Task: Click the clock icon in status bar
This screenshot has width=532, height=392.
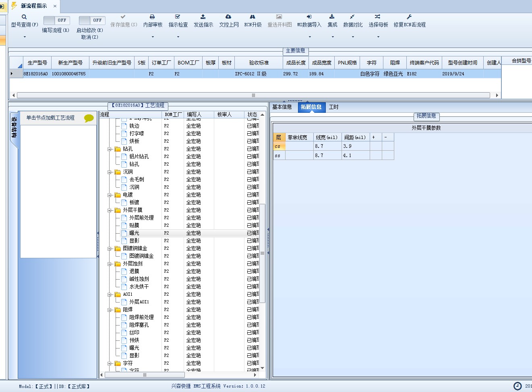Action: (x=518, y=386)
